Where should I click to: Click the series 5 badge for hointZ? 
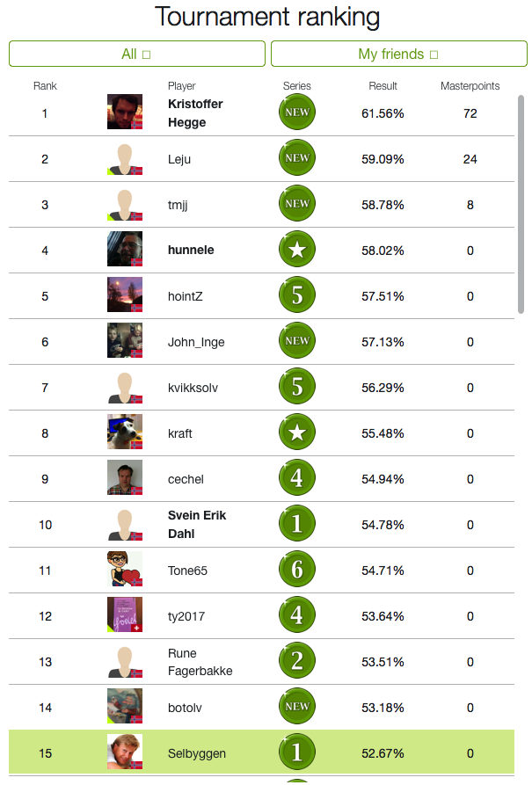297,294
